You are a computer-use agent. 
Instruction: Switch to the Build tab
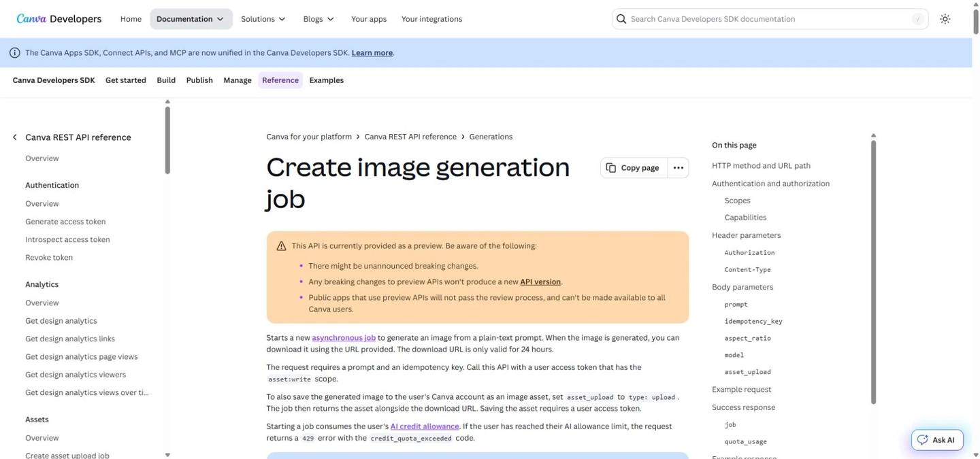[166, 80]
